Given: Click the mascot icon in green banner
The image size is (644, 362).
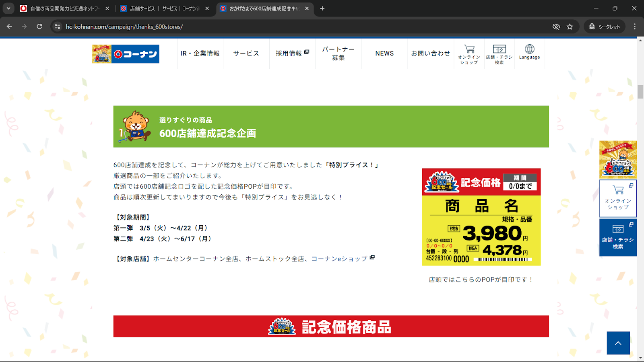Looking at the screenshot, I should [135, 126].
